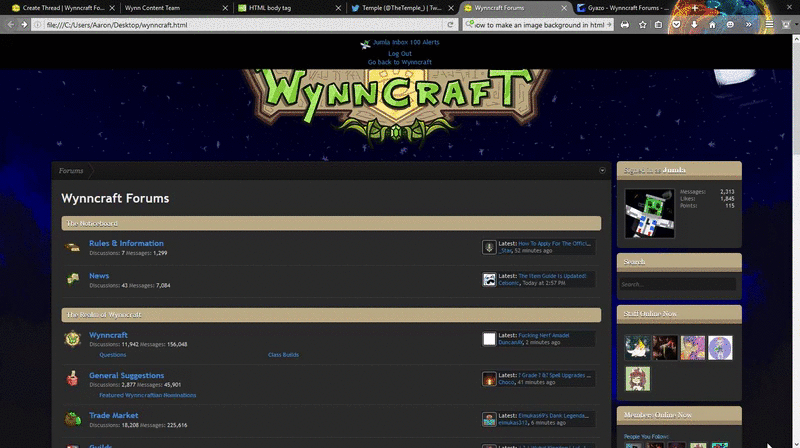
Task: Click the News forum node icon
Action: (72, 280)
